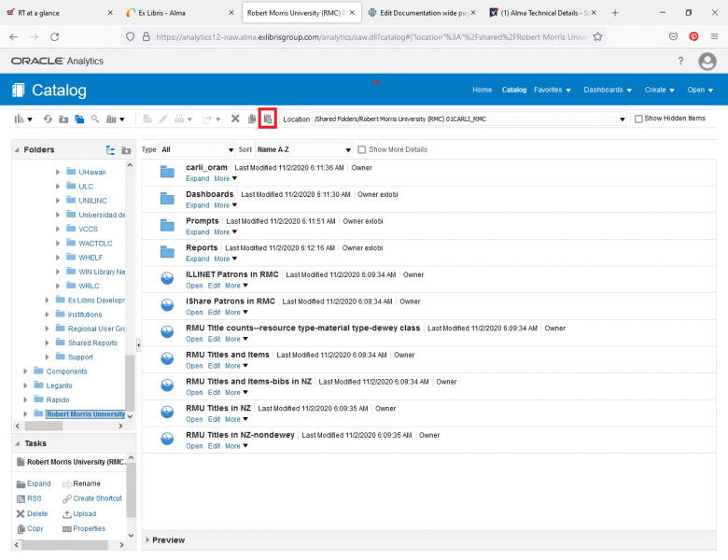Viewport: 728px width, 560px height.
Task: Switch to RT at a glance tab
Action: [x=60, y=13]
